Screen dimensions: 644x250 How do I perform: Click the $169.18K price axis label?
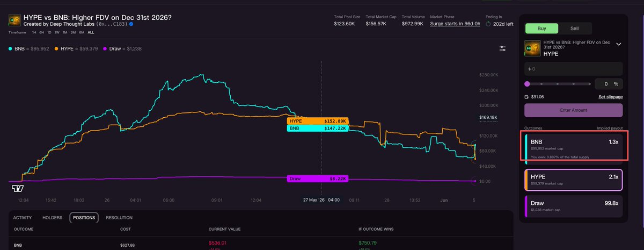(x=488, y=117)
